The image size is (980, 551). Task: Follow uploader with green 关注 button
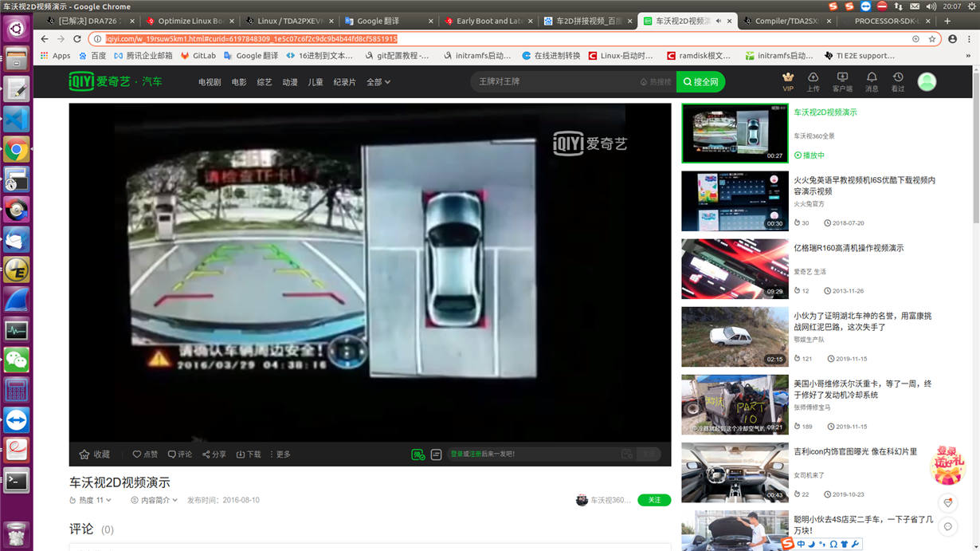[x=654, y=500]
